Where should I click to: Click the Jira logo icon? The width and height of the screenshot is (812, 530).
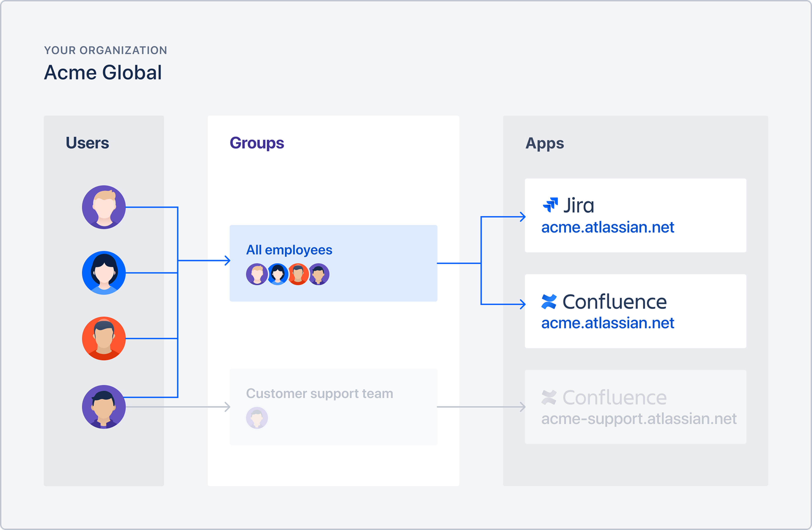(550, 205)
